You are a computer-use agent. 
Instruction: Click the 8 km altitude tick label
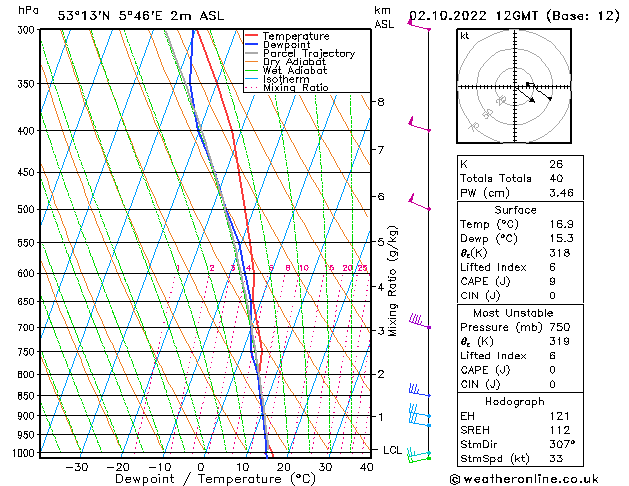pyautogui.click(x=380, y=102)
